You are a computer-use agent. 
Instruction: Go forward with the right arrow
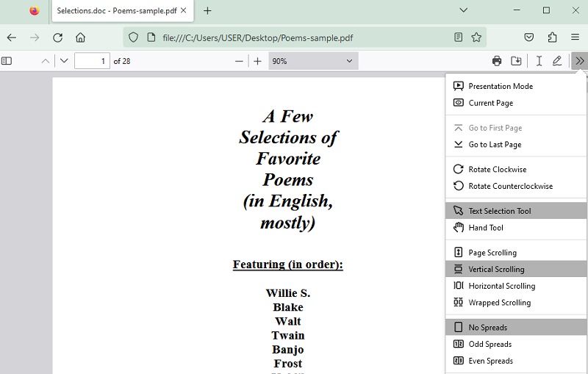click(35, 37)
